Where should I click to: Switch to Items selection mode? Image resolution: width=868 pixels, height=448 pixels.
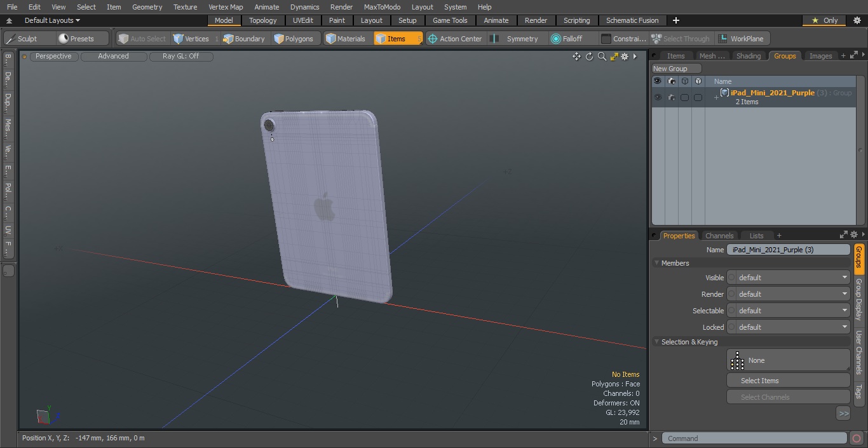point(398,39)
